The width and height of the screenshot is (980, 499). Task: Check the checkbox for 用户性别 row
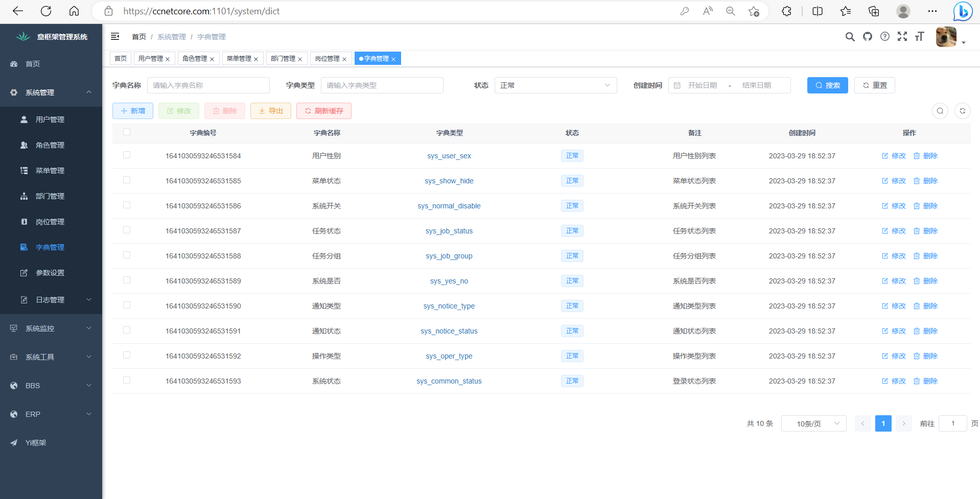pos(126,155)
